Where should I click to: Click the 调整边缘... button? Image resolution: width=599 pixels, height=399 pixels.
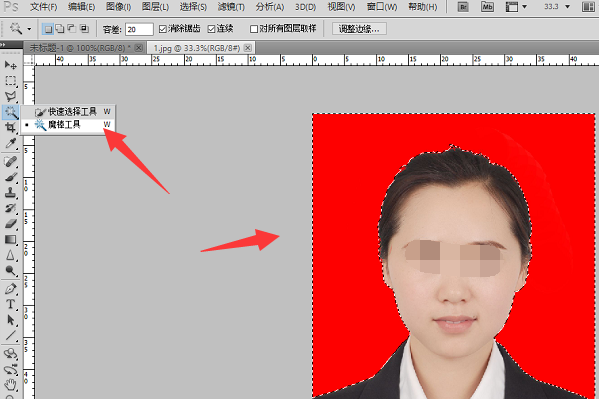[359, 29]
